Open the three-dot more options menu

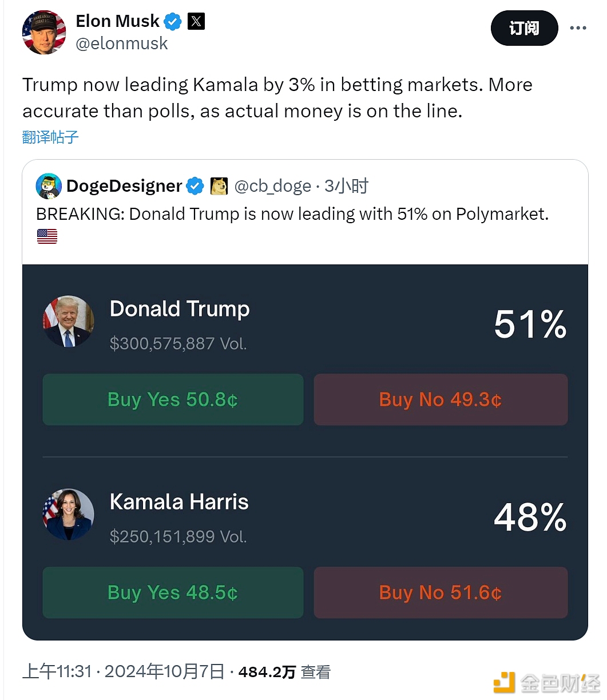(x=578, y=28)
